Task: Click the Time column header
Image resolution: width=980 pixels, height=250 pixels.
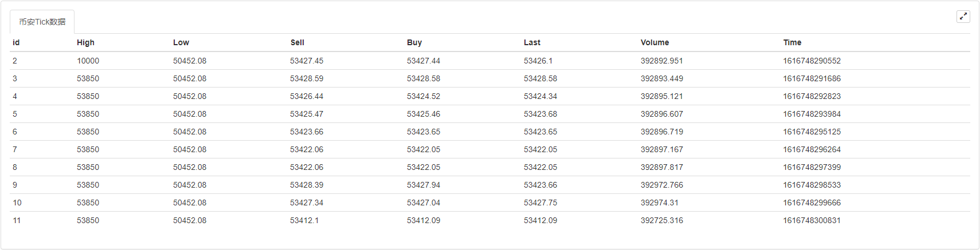Action: (x=793, y=42)
